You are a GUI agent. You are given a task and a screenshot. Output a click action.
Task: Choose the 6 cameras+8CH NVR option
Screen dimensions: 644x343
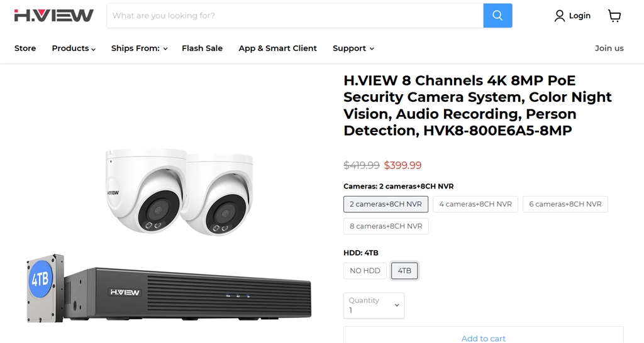tap(565, 204)
